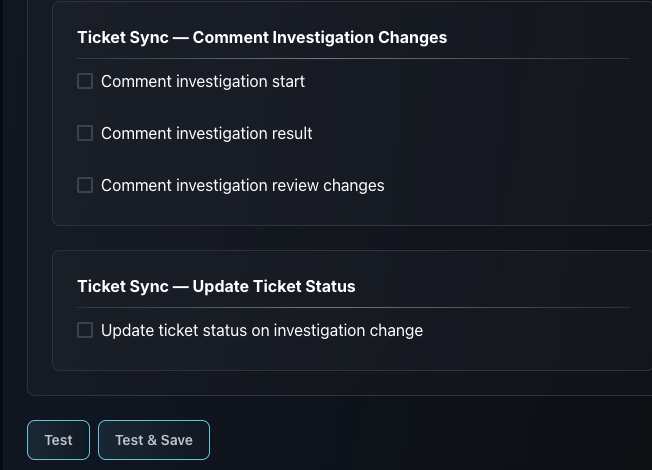Click the 'Comment investigation review changes' label
652x470 pixels.
(242, 186)
